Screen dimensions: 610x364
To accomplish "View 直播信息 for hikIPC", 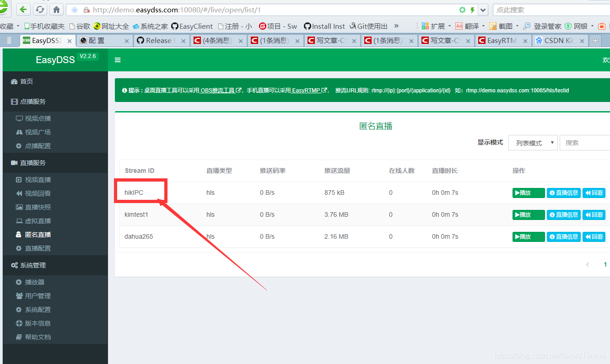I will tap(564, 193).
